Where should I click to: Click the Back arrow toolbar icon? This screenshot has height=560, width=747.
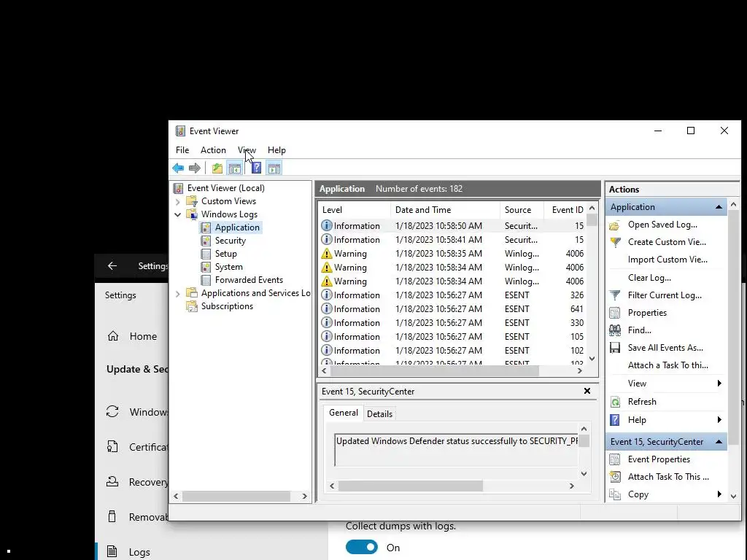point(178,168)
